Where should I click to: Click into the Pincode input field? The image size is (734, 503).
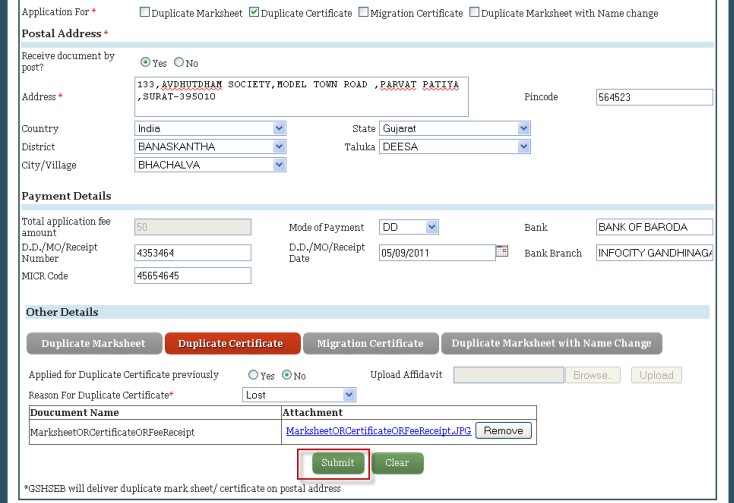point(654,97)
